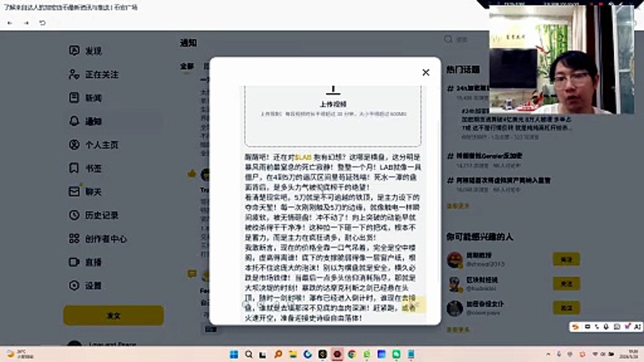Image resolution: width=644 pixels, height=362 pixels.
Task: Click the 上传视频 upload area
Action: coord(333,116)
